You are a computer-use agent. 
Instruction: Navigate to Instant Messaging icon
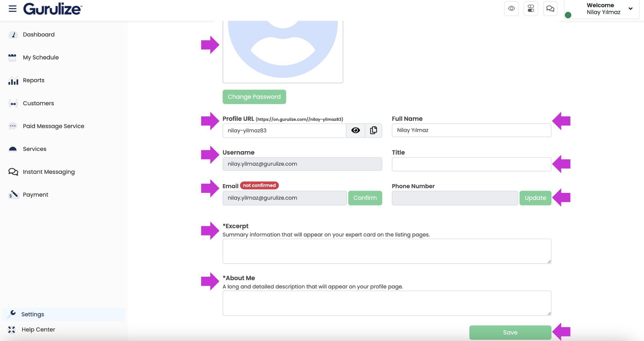[13, 172]
